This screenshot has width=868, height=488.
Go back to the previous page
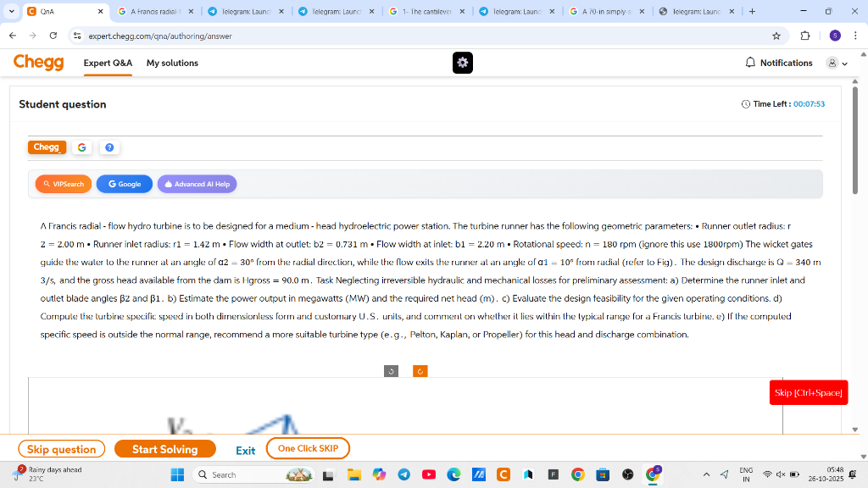tap(13, 36)
